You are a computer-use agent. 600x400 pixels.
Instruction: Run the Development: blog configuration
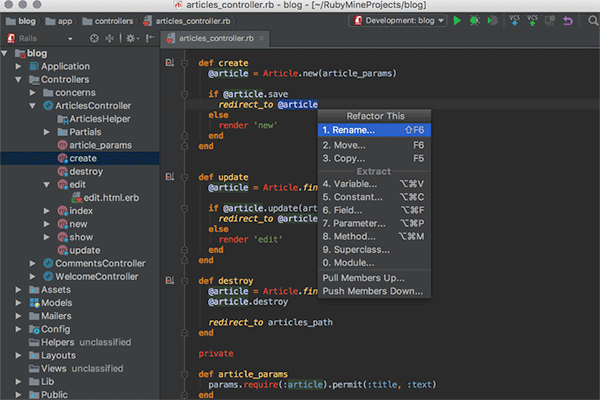tap(457, 21)
